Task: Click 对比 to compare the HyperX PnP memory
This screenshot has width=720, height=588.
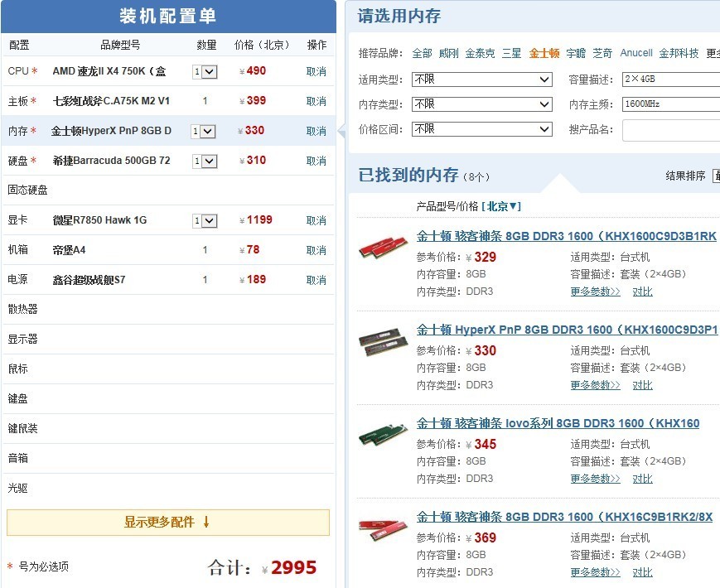Action: point(642,384)
